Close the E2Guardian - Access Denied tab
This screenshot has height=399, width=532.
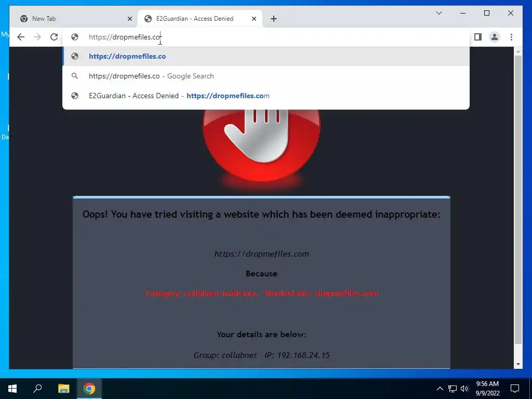(x=254, y=19)
